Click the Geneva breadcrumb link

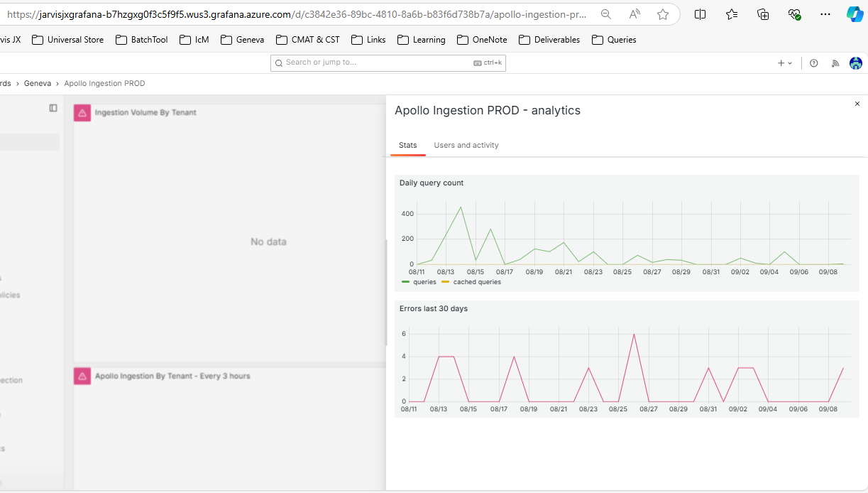pyautogui.click(x=38, y=83)
